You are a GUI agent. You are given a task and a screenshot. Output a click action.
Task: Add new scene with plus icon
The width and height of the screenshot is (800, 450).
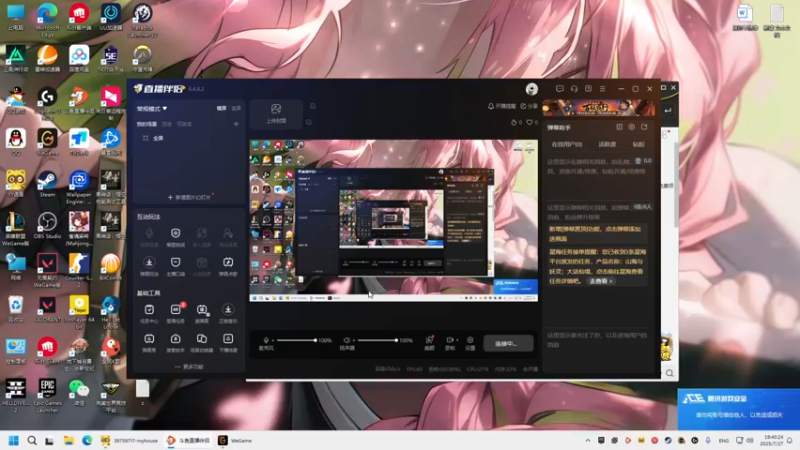click(236, 124)
